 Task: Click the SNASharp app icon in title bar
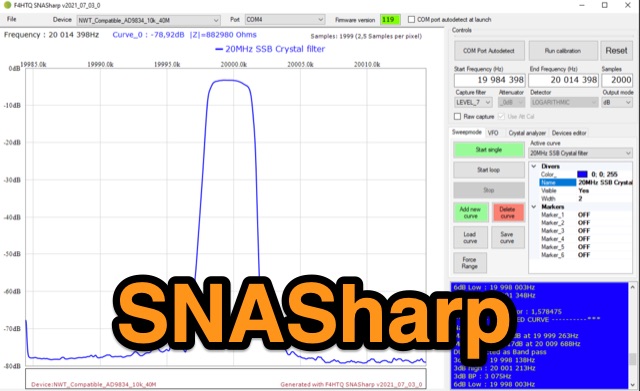pos(7,5)
